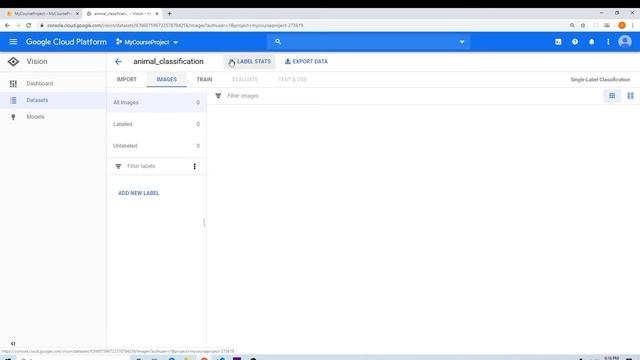Switch to the Test & Use tab
The image size is (640, 360).
(292, 79)
